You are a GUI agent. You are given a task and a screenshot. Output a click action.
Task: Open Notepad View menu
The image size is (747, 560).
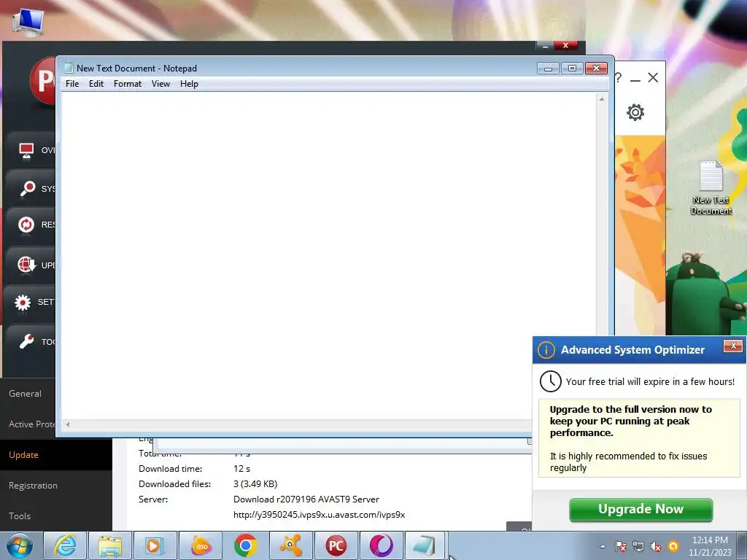click(160, 84)
